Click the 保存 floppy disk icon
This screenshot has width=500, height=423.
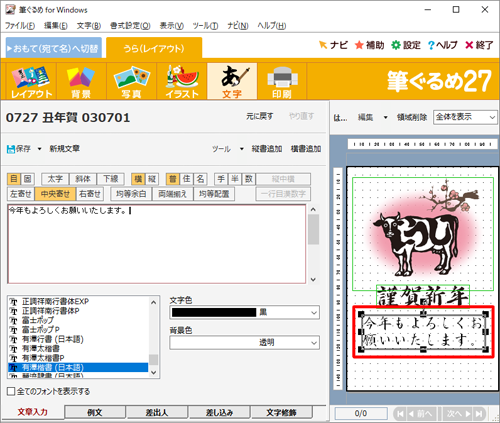(x=11, y=149)
